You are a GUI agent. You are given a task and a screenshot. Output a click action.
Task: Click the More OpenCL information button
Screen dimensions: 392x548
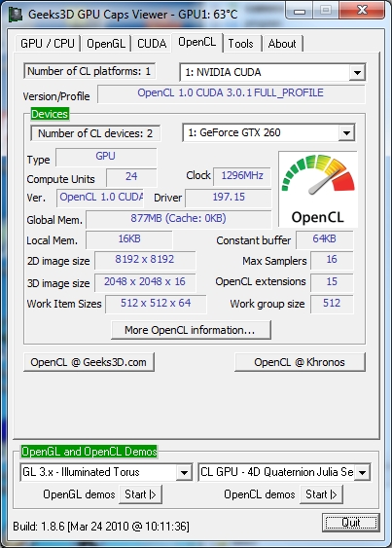191,330
